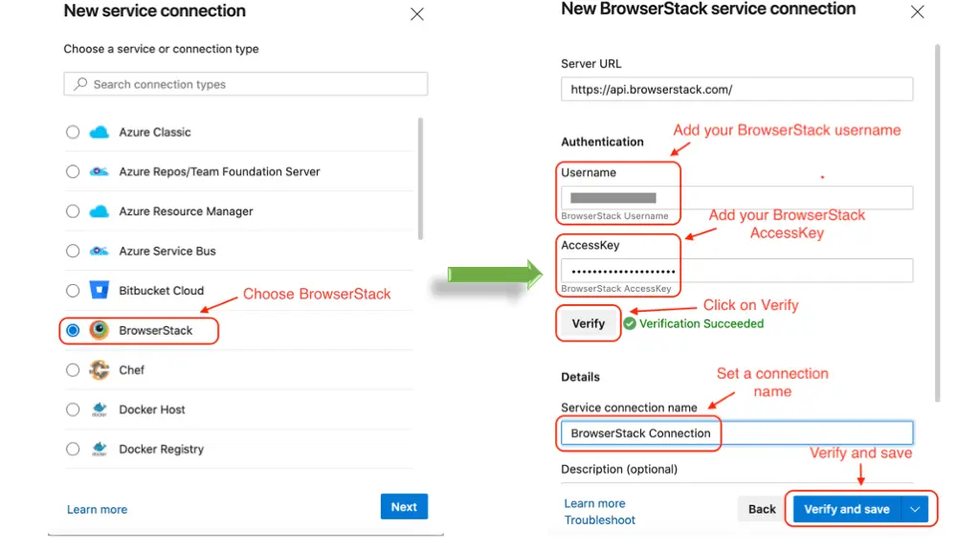
Task: Click the Verify button
Action: click(588, 323)
